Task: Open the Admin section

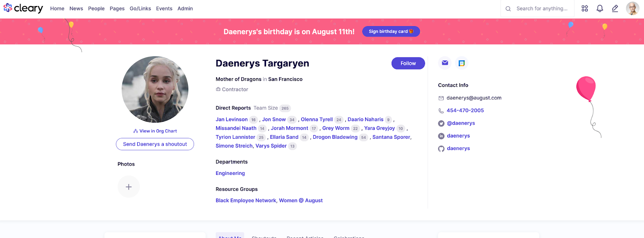Action: (185, 8)
